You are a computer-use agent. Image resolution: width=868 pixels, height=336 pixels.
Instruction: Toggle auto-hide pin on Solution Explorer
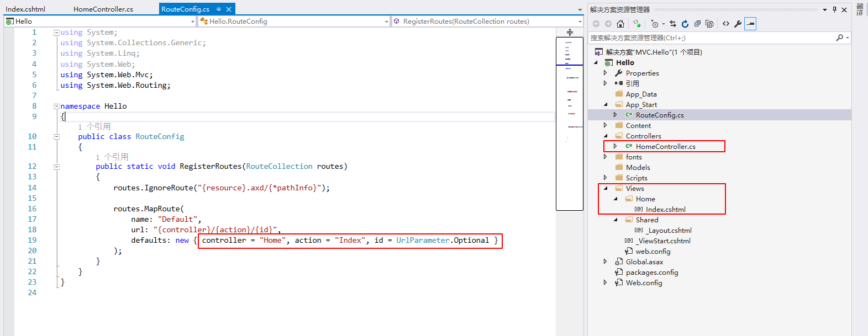click(834, 9)
